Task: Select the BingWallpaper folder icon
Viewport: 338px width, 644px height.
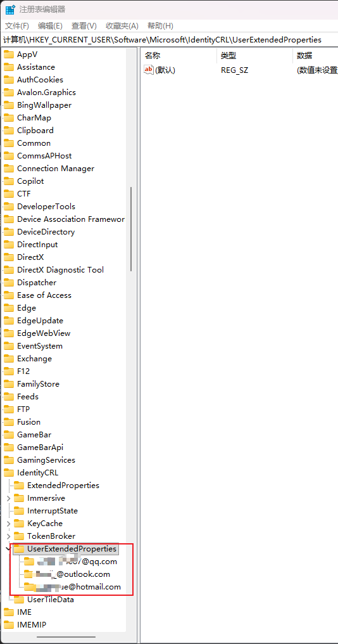Action: 9,105
